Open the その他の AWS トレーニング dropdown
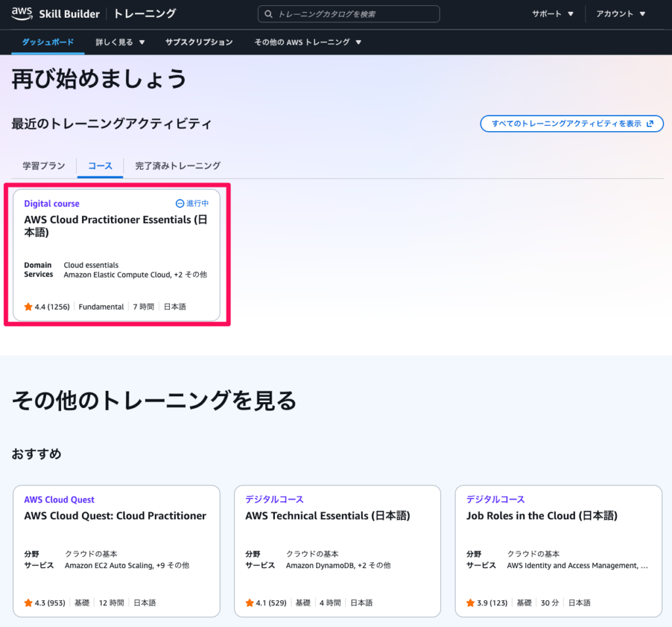 308,42
